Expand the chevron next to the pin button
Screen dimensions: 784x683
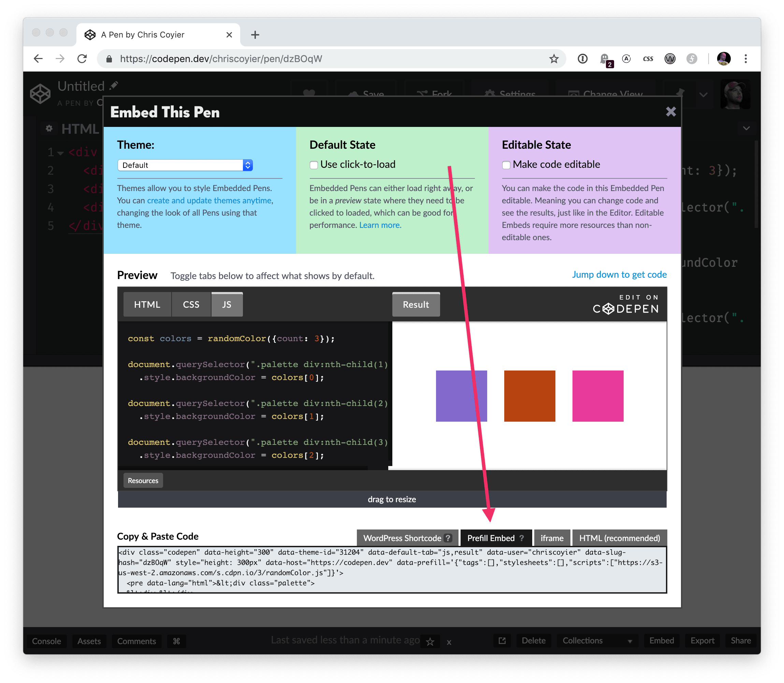pos(703,94)
